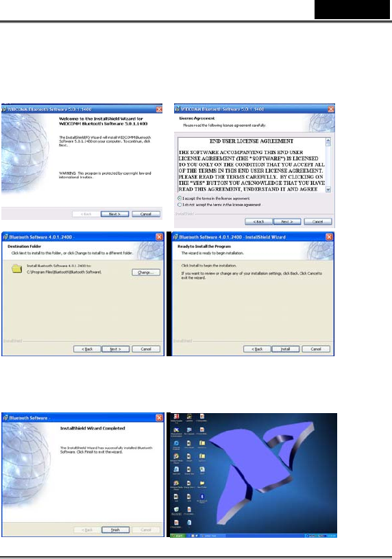
Task: Cancel the License Agreement dialog
Action: [318, 221]
